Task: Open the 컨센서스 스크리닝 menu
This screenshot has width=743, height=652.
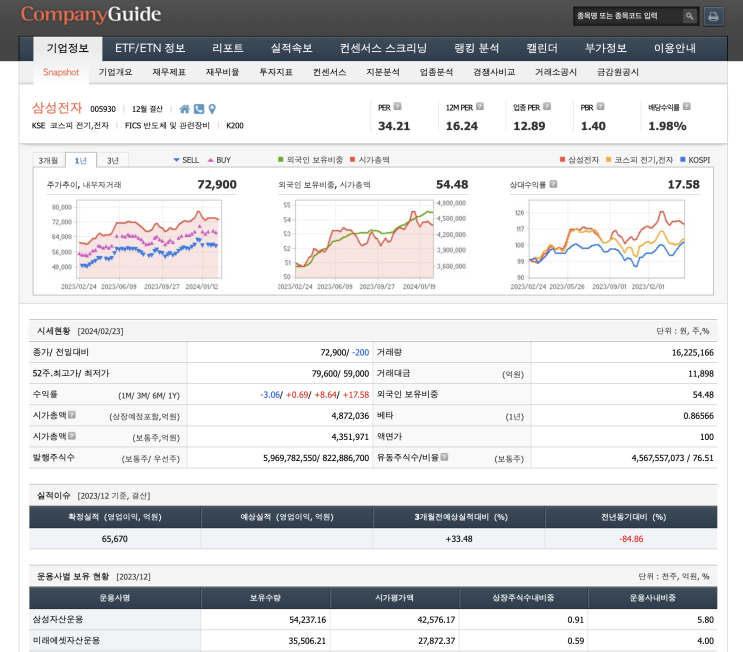Action: (383, 48)
